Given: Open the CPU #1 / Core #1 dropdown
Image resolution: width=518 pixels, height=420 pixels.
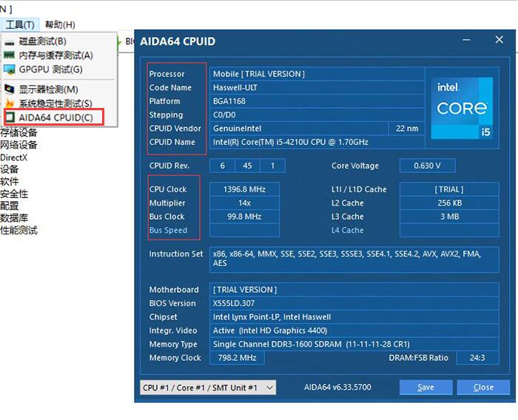Looking at the screenshot, I should [x=208, y=387].
